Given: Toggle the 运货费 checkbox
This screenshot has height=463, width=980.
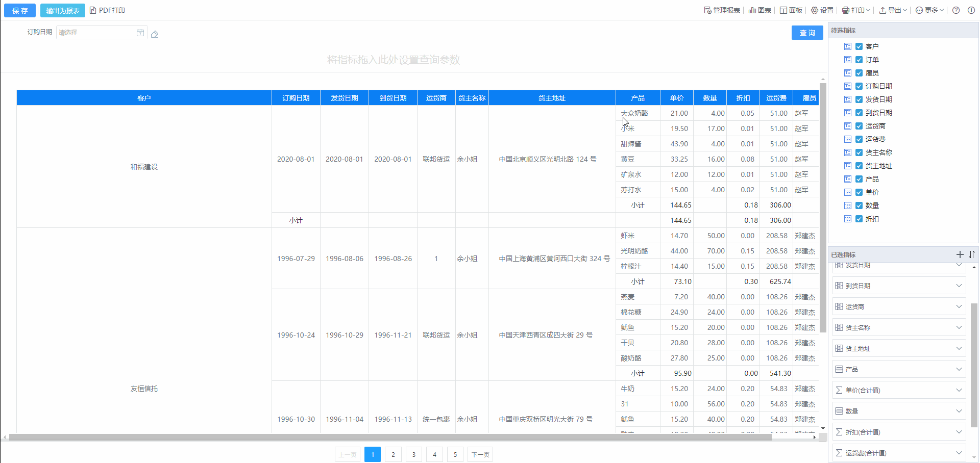Looking at the screenshot, I should click(x=859, y=139).
